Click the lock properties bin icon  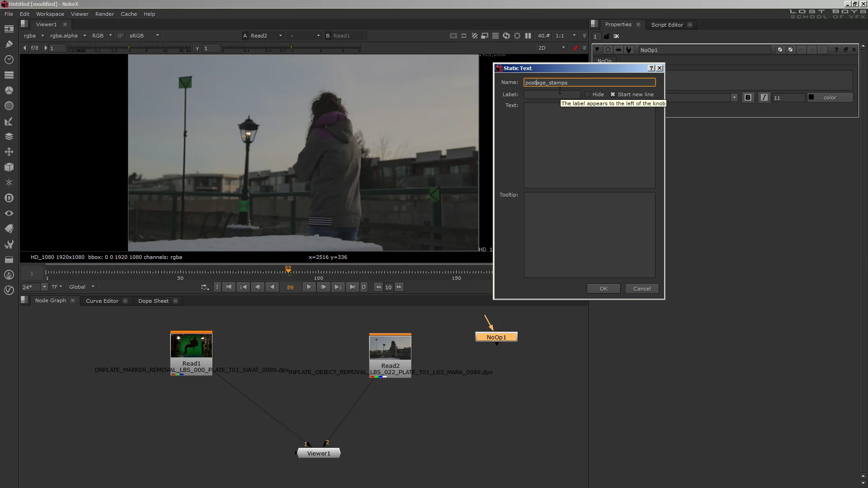(607, 37)
